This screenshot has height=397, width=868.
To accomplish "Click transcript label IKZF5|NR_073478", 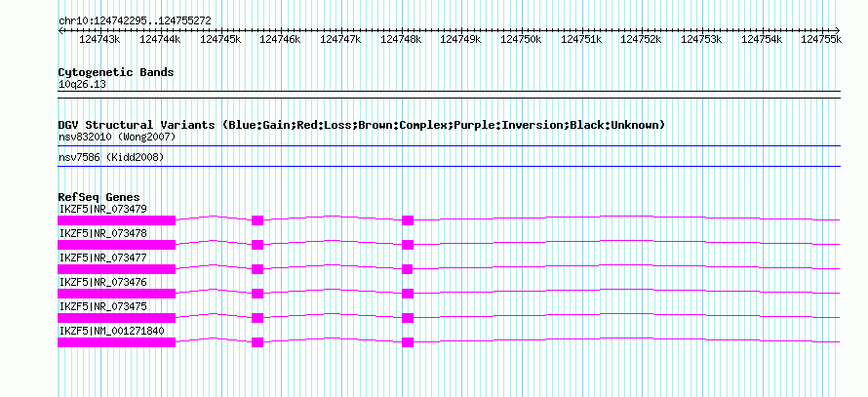I will (103, 234).
